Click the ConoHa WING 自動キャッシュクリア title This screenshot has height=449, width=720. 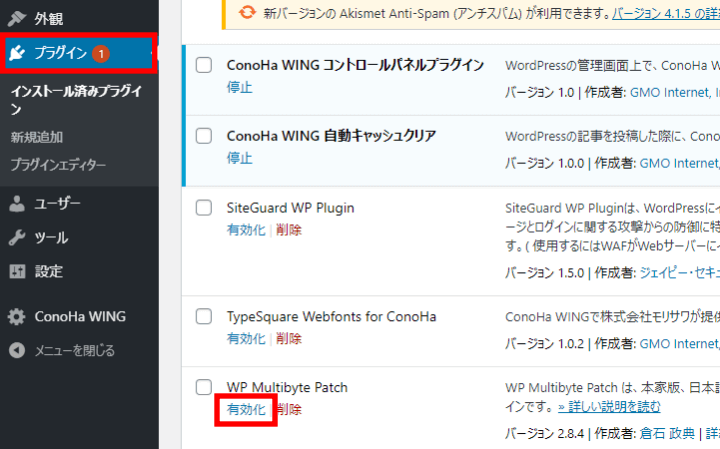pyautogui.click(x=332, y=136)
